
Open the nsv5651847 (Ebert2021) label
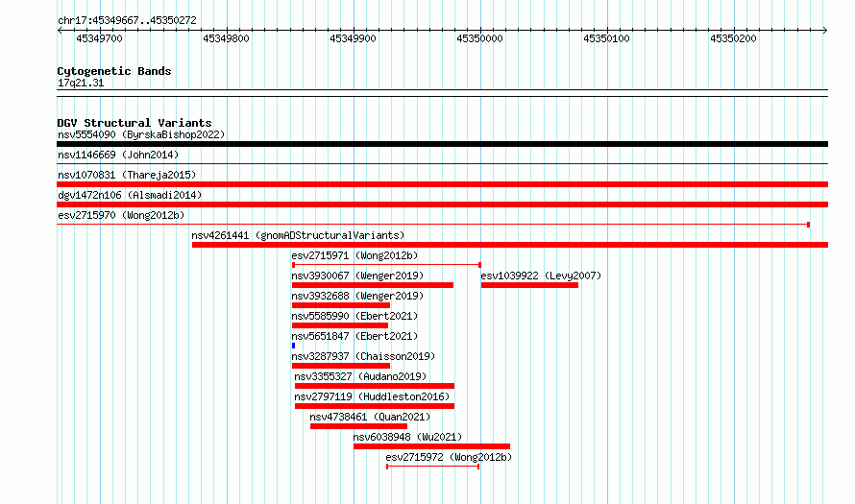click(x=355, y=336)
